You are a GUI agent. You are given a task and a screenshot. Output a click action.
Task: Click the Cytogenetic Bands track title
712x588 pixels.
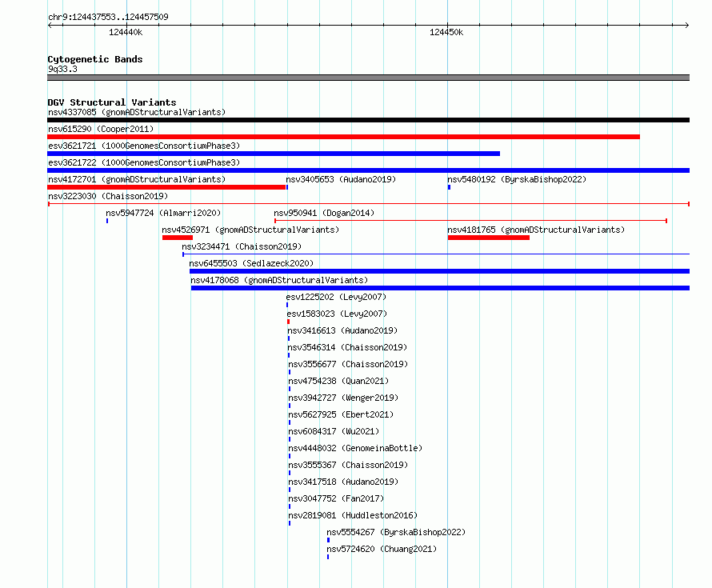95,59
